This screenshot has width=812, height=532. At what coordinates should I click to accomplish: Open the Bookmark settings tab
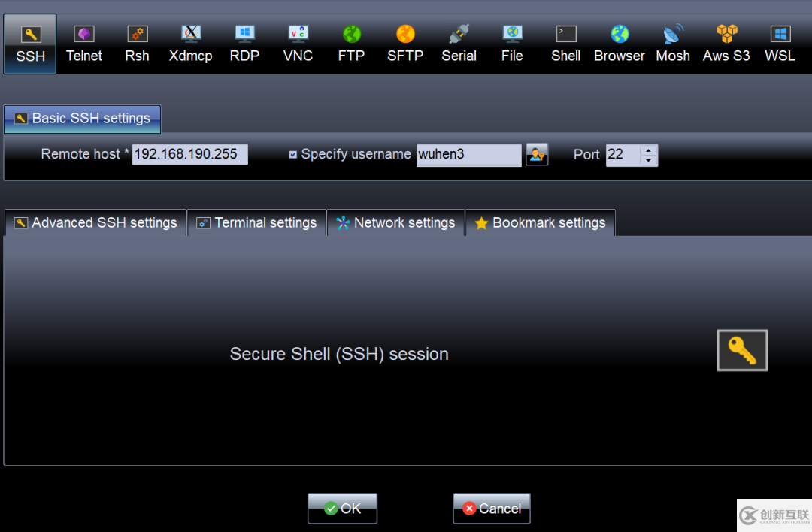[x=540, y=223]
